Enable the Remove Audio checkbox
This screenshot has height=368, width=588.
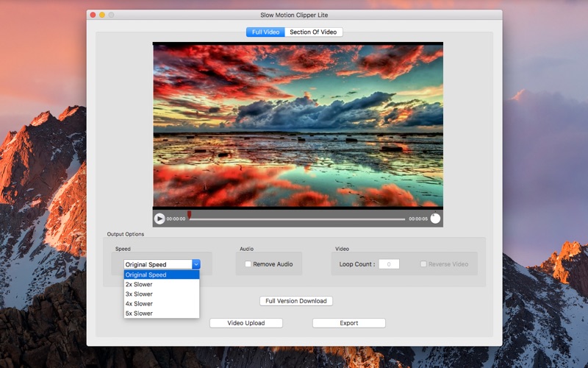tap(248, 264)
